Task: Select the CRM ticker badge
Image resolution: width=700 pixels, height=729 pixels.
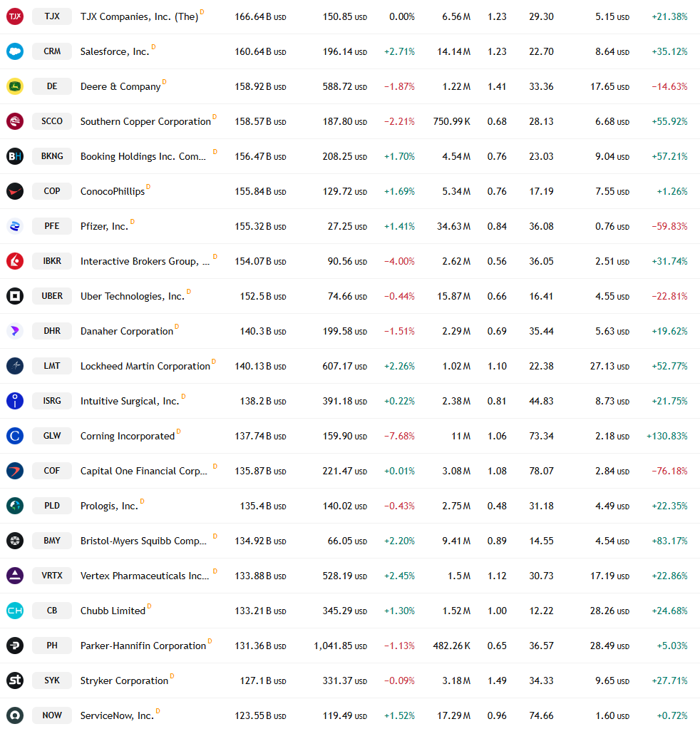Action: [x=52, y=51]
